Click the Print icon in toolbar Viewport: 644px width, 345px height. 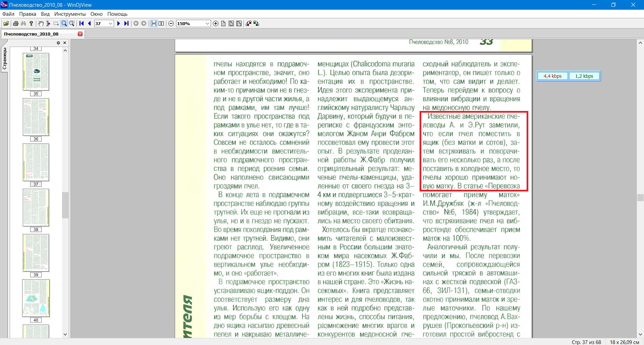point(15,23)
